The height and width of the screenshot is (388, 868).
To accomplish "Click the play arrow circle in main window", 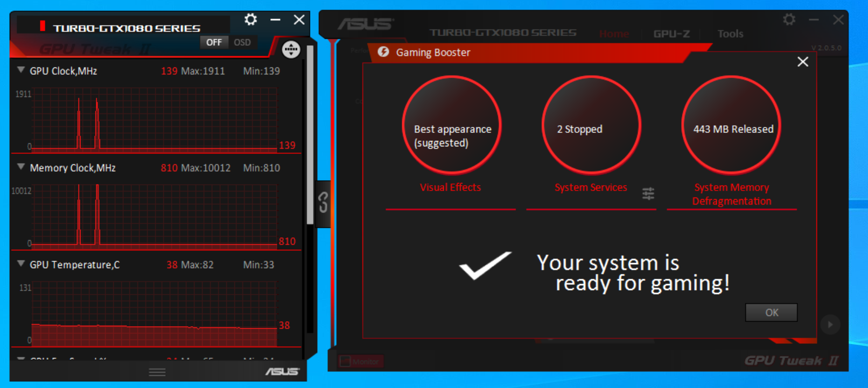I will pyautogui.click(x=830, y=324).
